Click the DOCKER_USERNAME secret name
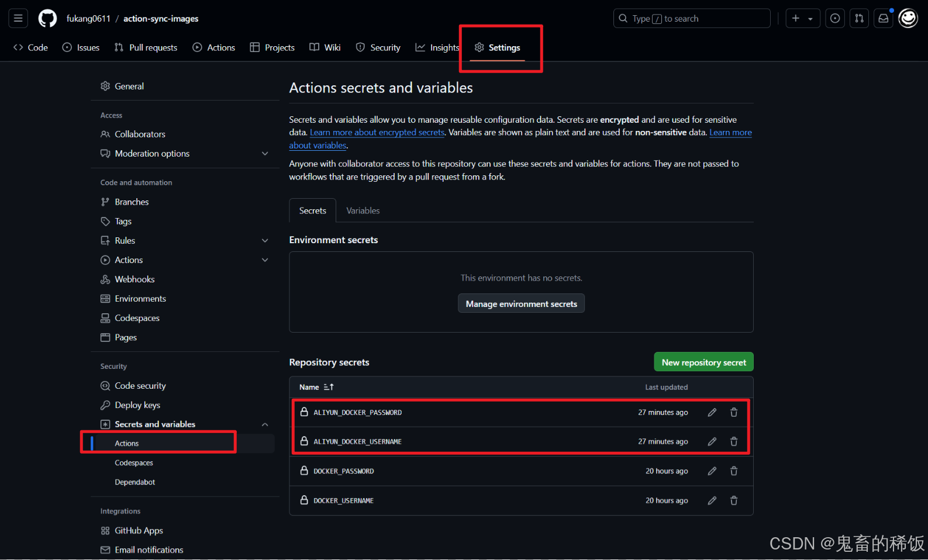Viewport: 928px width, 560px height. [343, 501]
